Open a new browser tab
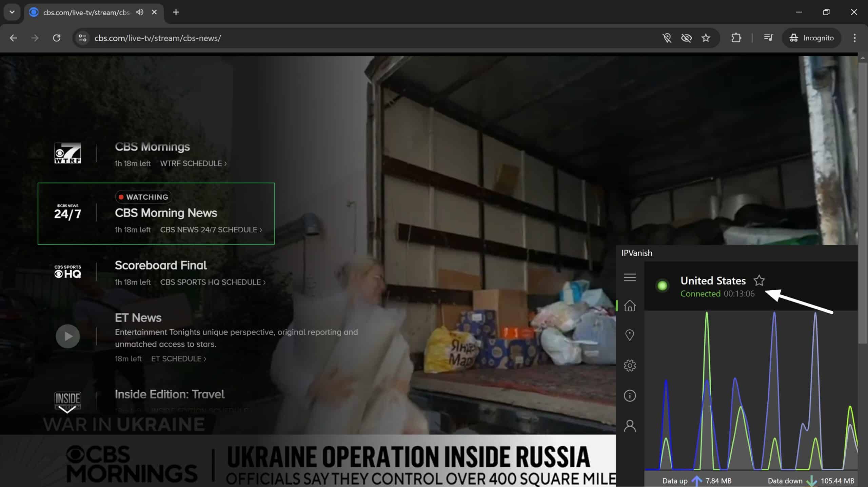 (176, 12)
